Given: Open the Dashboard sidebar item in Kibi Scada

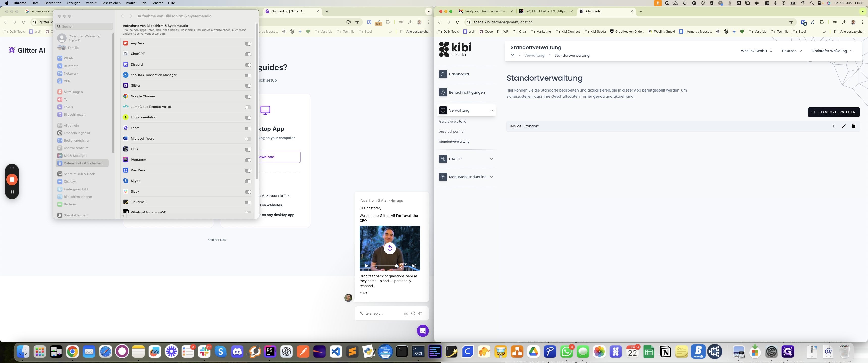Looking at the screenshot, I should pyautogui.click(x=466, y=74).
